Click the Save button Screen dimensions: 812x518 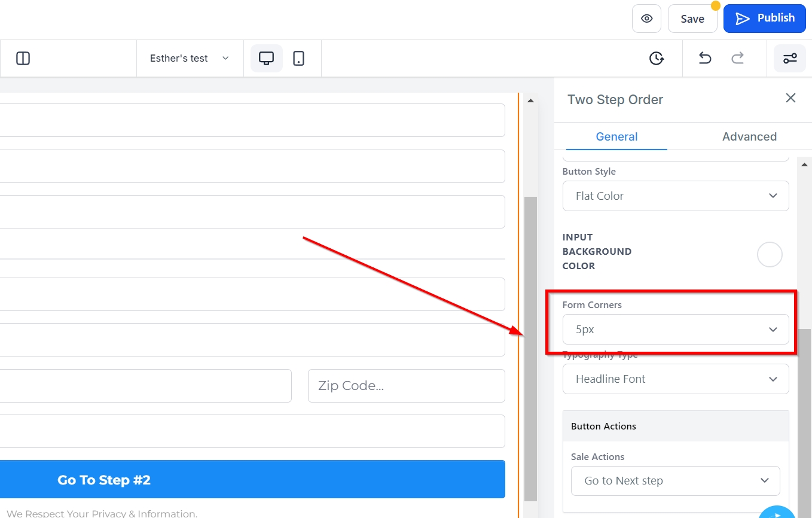[692, 19]
